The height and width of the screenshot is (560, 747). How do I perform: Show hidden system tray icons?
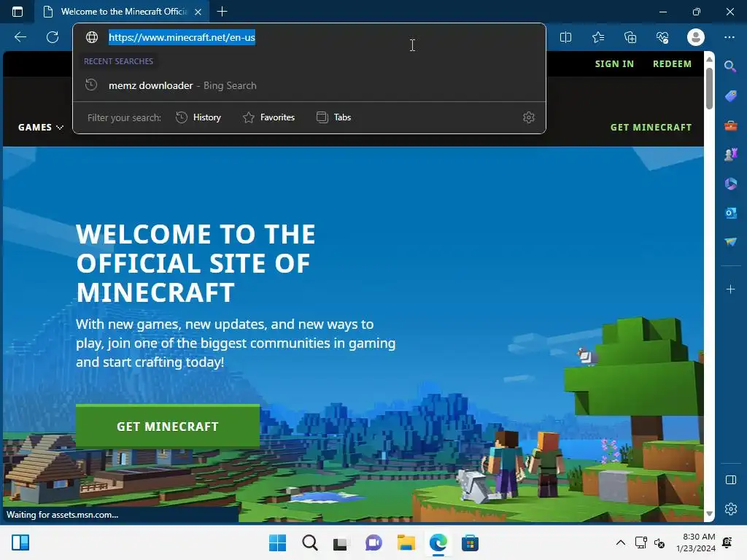pos(620,542)
